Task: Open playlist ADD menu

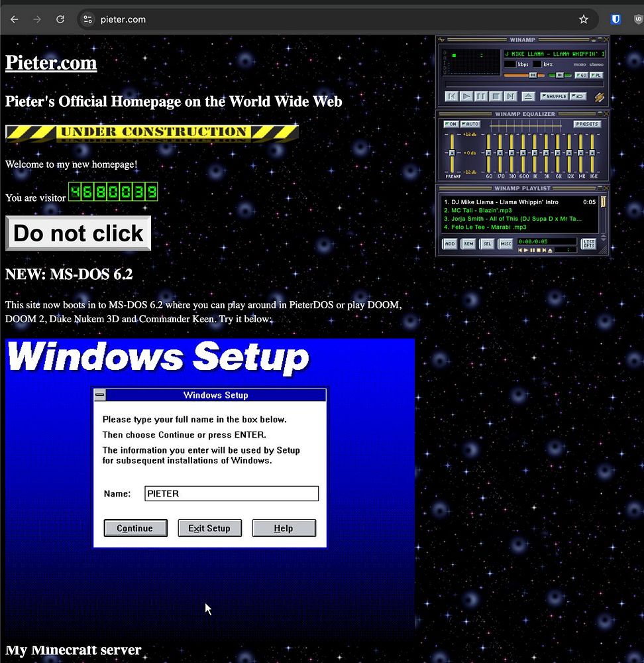Action: click(450, 244)
